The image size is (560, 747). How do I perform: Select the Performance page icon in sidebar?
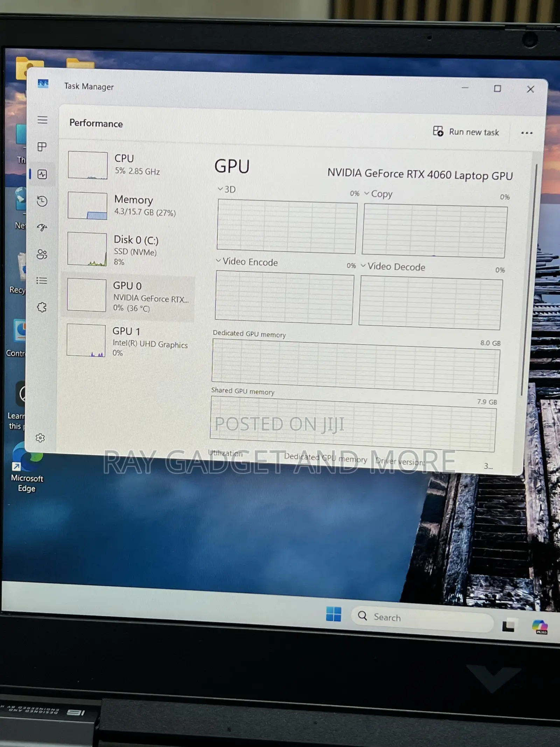[42, 174]
